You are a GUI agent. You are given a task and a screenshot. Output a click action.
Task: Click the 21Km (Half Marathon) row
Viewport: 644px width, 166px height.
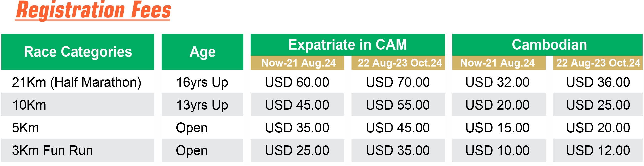point(322,82)
